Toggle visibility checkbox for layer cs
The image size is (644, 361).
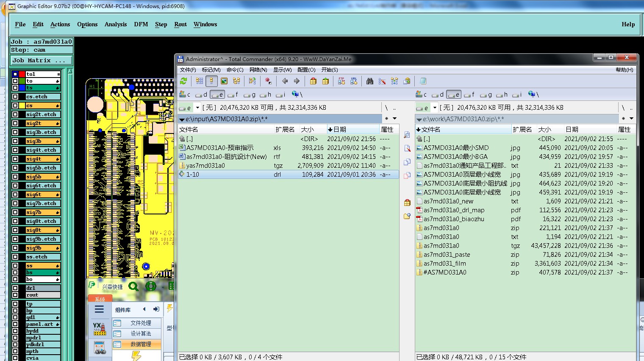(x=15, y=106)
